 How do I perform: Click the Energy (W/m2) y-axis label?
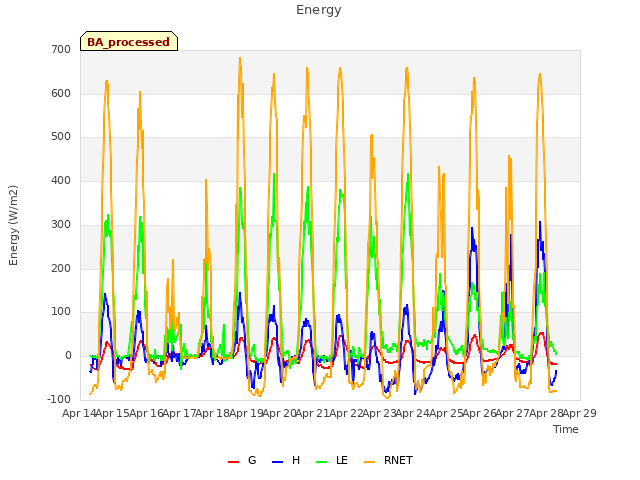coord(13,225)
